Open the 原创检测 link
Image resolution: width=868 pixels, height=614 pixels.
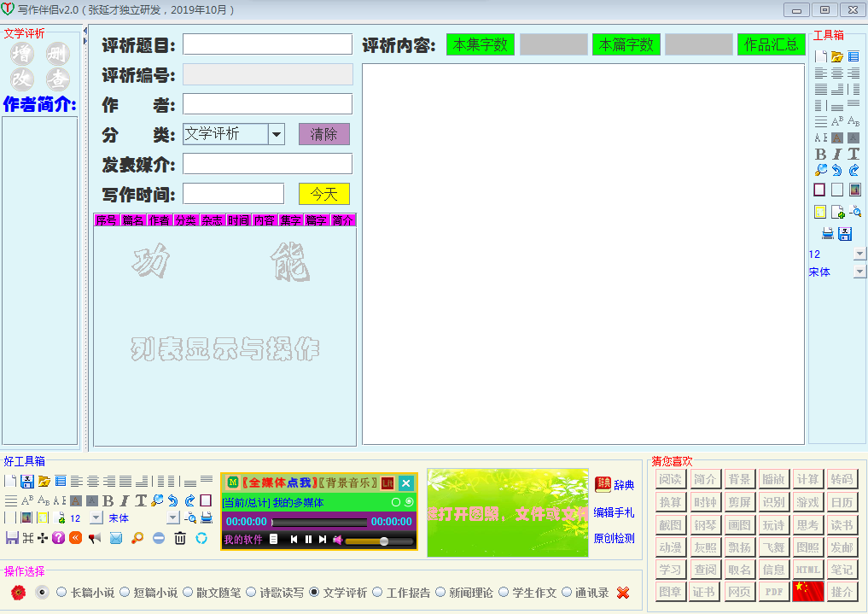click(x=614, y=539)
